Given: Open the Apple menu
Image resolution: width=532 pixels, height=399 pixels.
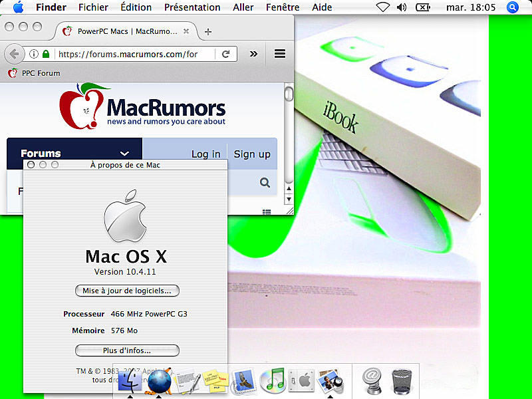Looking at the screenshot, I should coord(18,7).
